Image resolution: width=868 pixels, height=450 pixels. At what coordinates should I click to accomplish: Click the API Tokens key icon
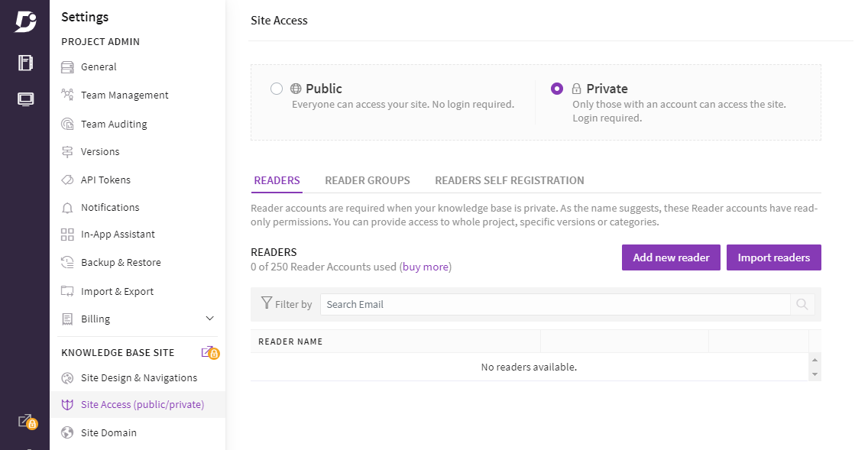(x=68, y=180)
